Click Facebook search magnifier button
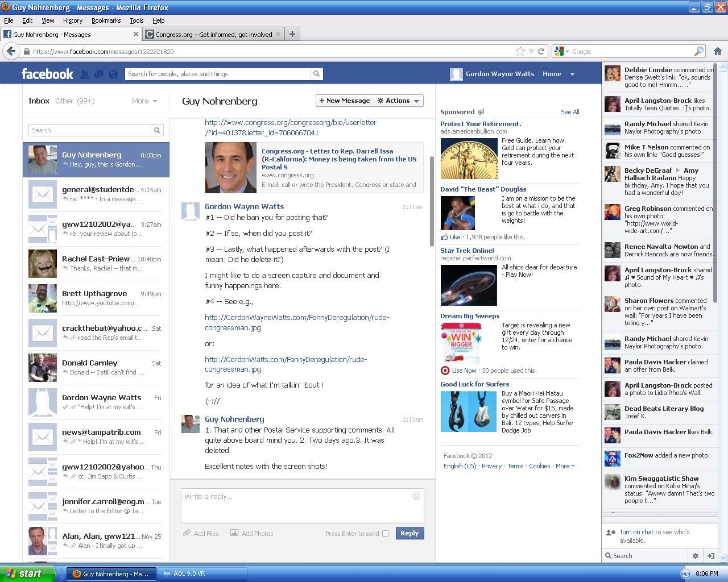 coord(316,74)
